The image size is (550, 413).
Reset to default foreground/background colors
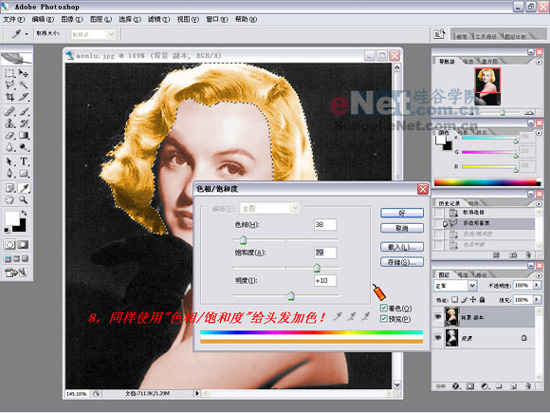(x=7, y=230)
